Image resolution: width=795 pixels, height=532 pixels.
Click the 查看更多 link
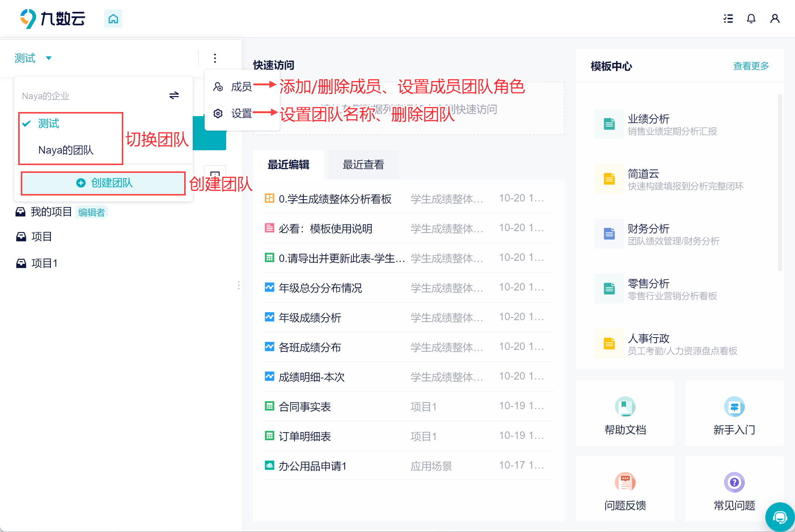click(x=750, y=66)
